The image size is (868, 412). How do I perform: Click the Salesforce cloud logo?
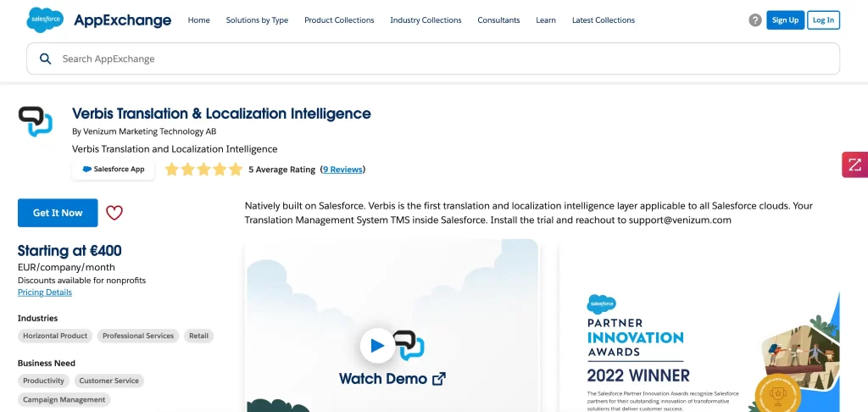[43, 19]
